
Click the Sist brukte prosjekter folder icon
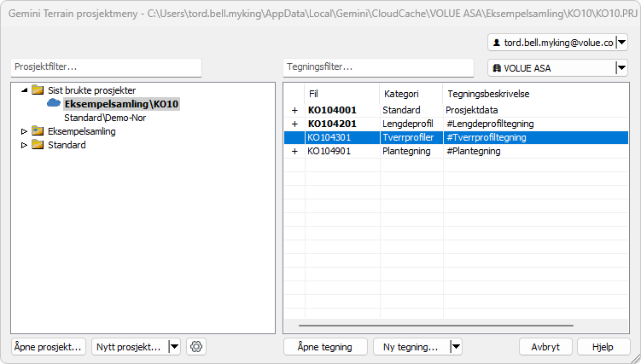(38, 90)
